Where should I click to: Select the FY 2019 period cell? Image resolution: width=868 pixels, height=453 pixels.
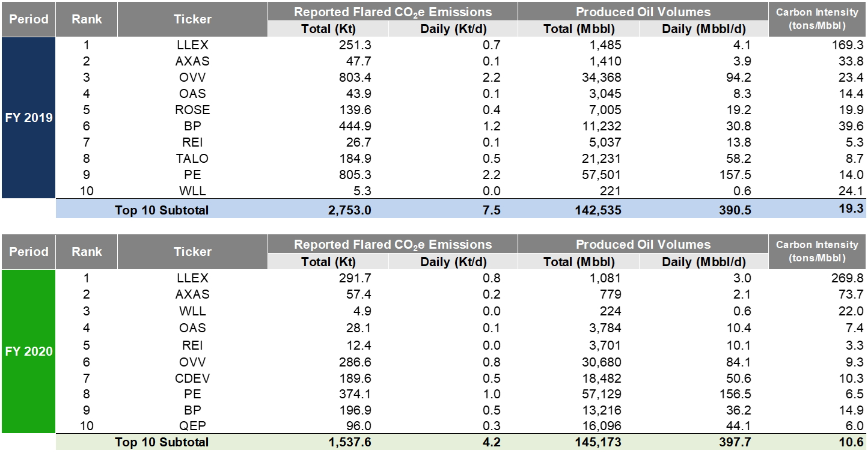[x=29, y=118]
